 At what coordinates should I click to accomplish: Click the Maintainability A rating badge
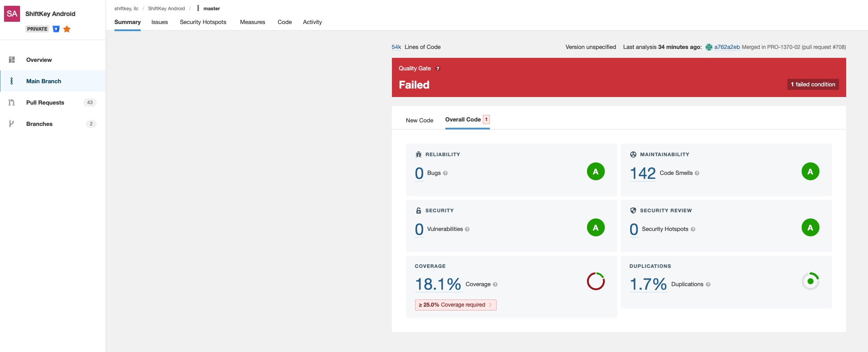click(811, 171)
